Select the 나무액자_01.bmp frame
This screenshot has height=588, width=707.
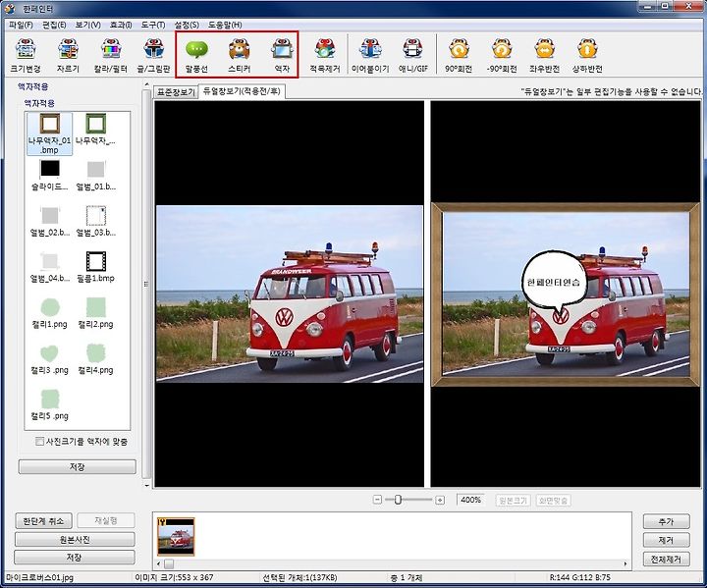click(x=50, y=134)
